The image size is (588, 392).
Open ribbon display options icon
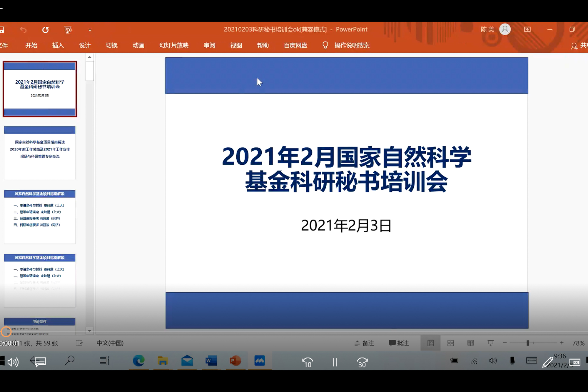527,29
